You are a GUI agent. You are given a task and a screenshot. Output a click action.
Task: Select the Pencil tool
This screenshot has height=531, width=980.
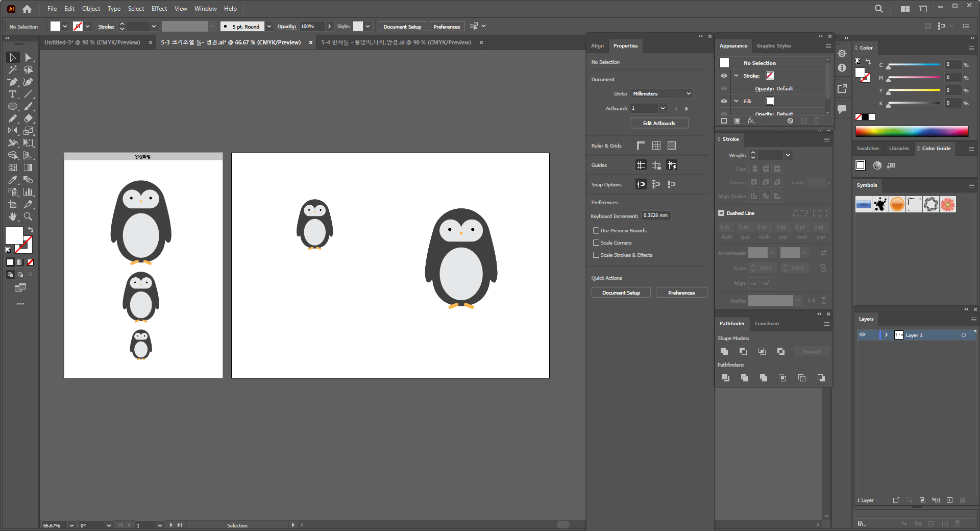click(x=13, y=119)
